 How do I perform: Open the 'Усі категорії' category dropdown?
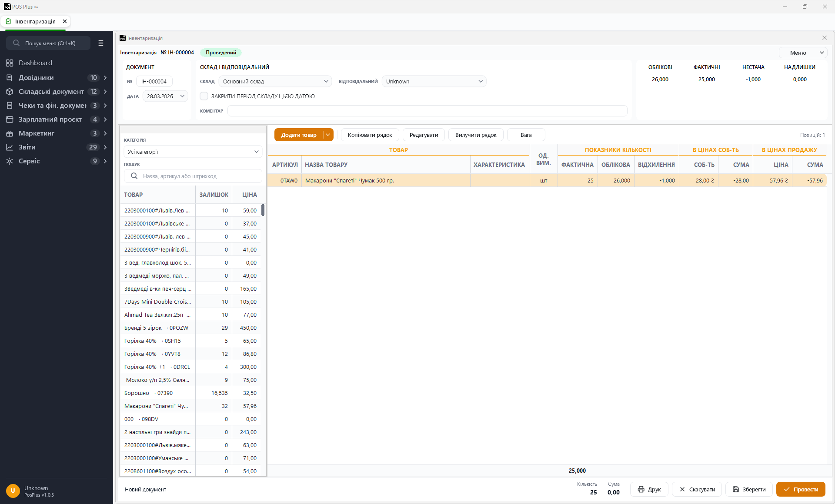coord(193,152)
